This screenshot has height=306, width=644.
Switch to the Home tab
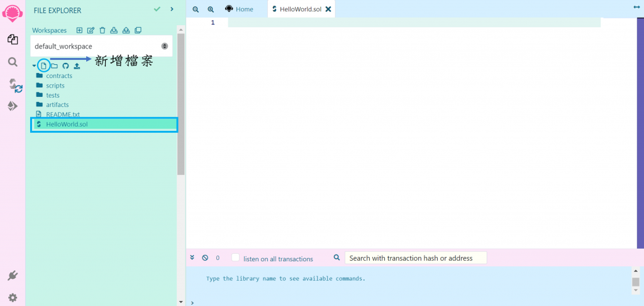[240, 9]
